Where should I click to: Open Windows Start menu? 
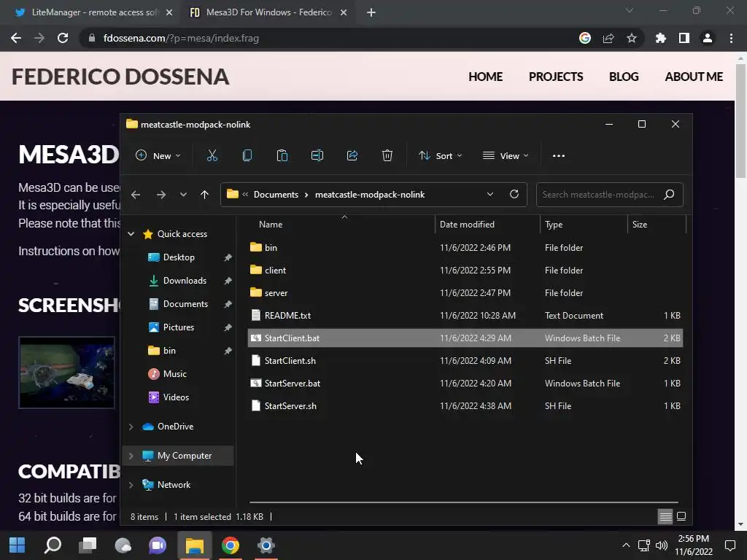(x=18, y=545)
